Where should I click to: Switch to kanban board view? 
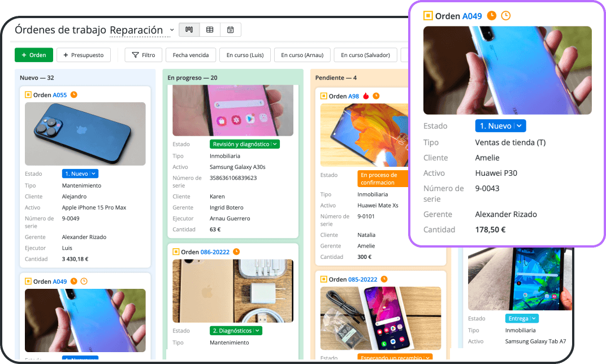189,30
